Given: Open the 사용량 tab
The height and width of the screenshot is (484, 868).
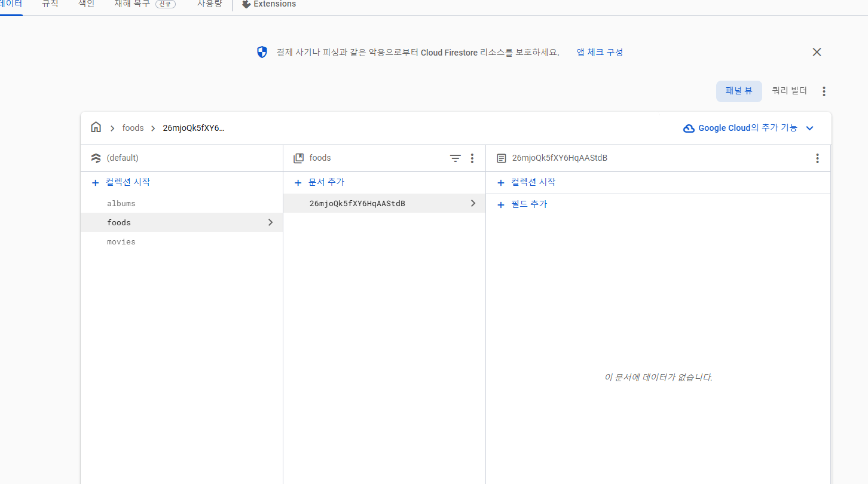Looking at the screenshot, I should coord(209,4).
